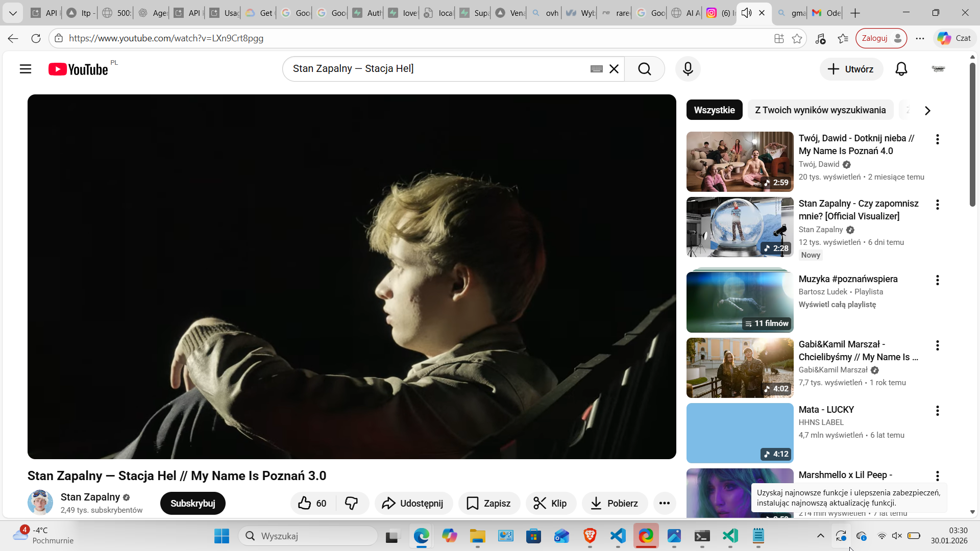This screenshot has width=980, height=551.
Task: Open Stan Zapalny channel name link
Action: pos(90,497)
